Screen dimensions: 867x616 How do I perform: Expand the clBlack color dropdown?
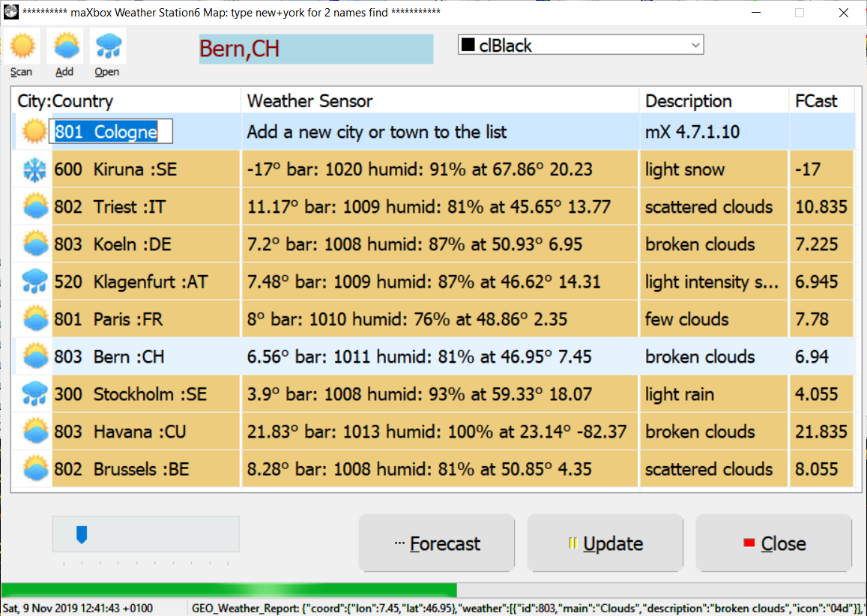point(695,46)
